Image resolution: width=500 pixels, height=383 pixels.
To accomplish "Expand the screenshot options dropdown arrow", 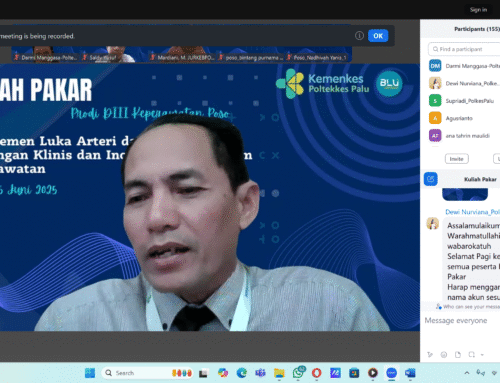I will click(482, 355).
